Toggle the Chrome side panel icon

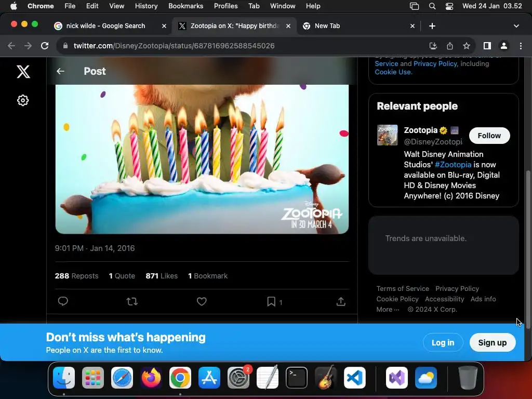487,46
